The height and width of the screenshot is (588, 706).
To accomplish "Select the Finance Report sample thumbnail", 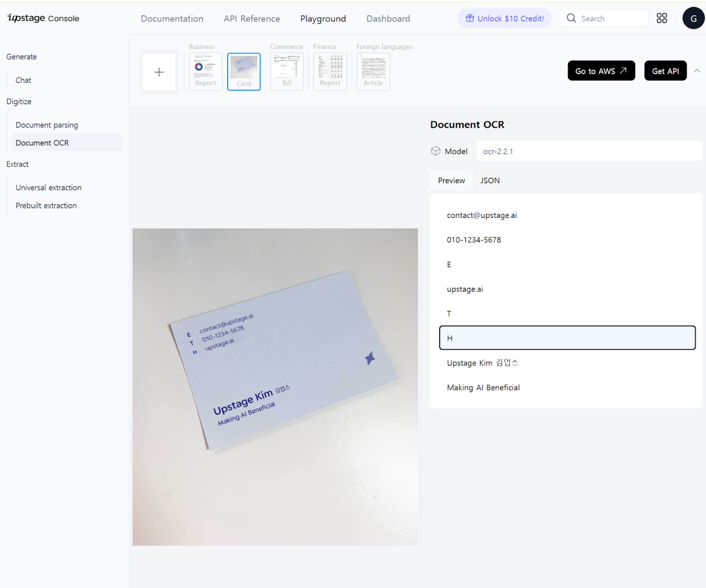I will tap(330, 72).
